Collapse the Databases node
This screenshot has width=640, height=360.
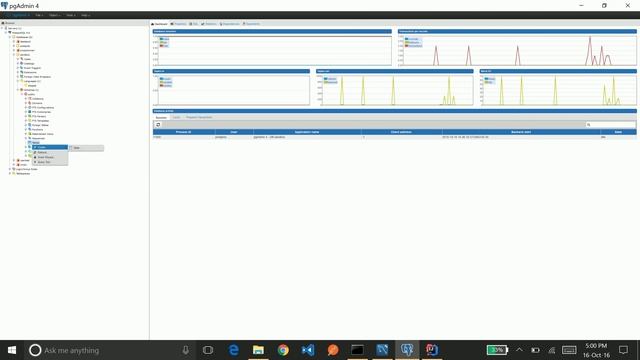(10, 37)
